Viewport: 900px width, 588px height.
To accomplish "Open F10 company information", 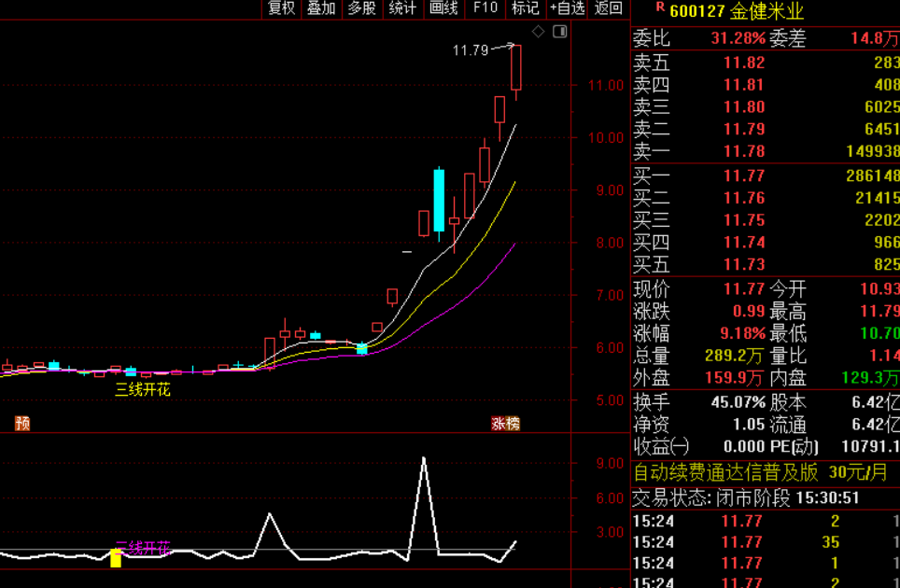I will coord(485,8).
